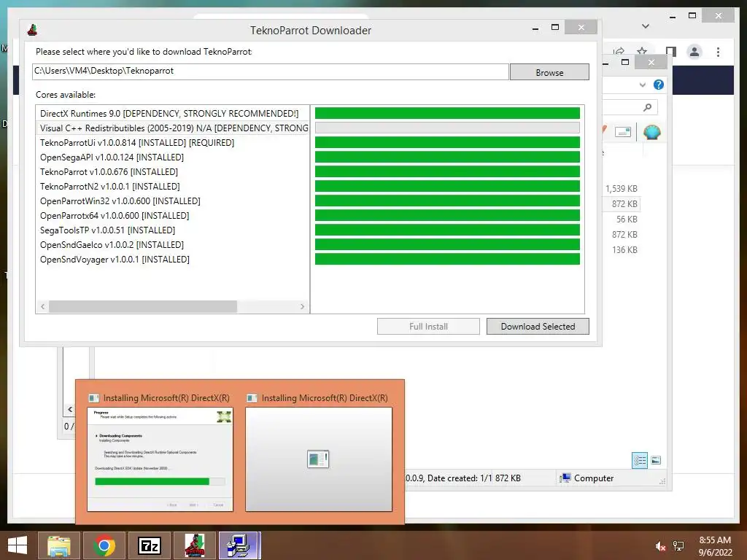Viewport: 747px width, 560px height.
Task: Launch Google Chrome from the taskbar
Action: [104, 545]
